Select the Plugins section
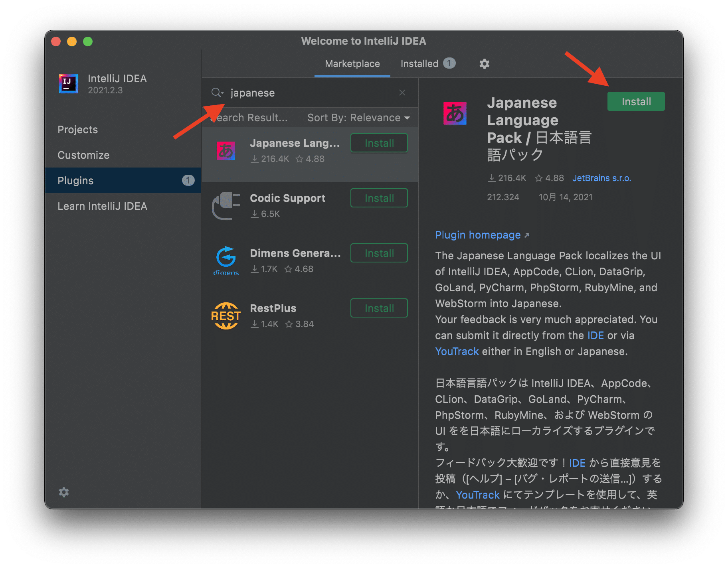 tap(123, 180)
